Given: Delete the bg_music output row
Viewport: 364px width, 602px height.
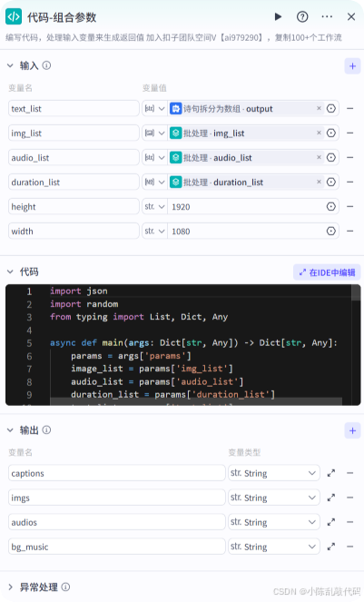Looking at the screenshot, I should pyautogui.click(x=349, y=548).
